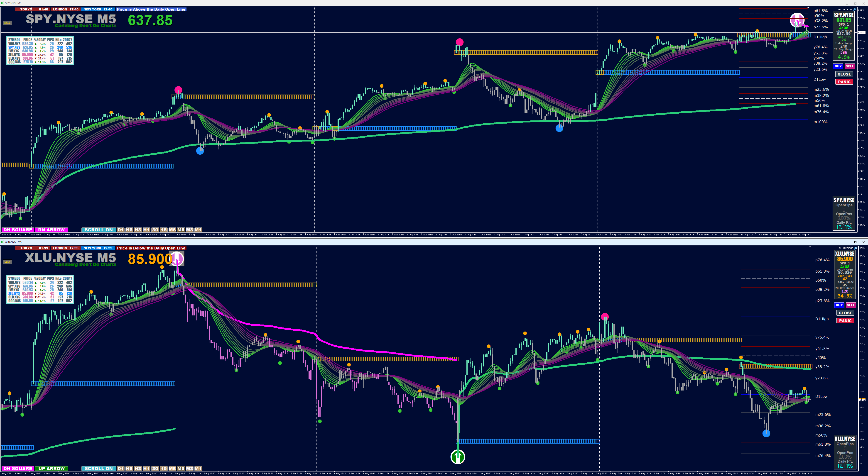This screenshot has height=476, width=868.
Task: Click the white circled magenta signal icon on SPY chart
Action: 797,20
